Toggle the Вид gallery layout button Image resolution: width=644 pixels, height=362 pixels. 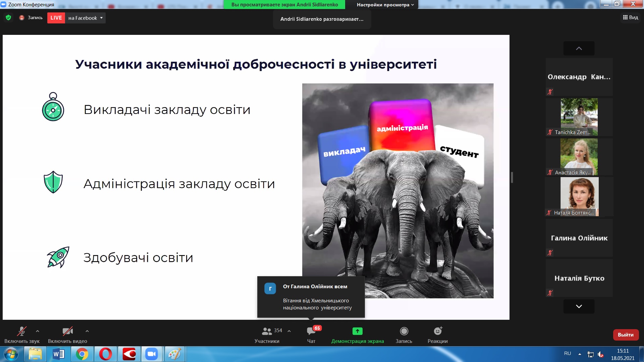(630, 17)
